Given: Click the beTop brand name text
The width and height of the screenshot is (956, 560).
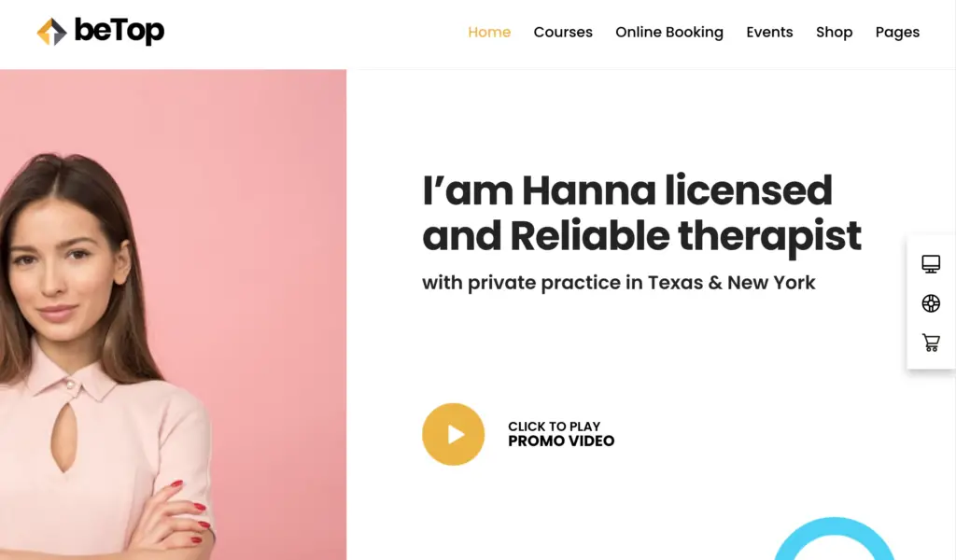Looking at the screenshot, I should coord(119,31).
